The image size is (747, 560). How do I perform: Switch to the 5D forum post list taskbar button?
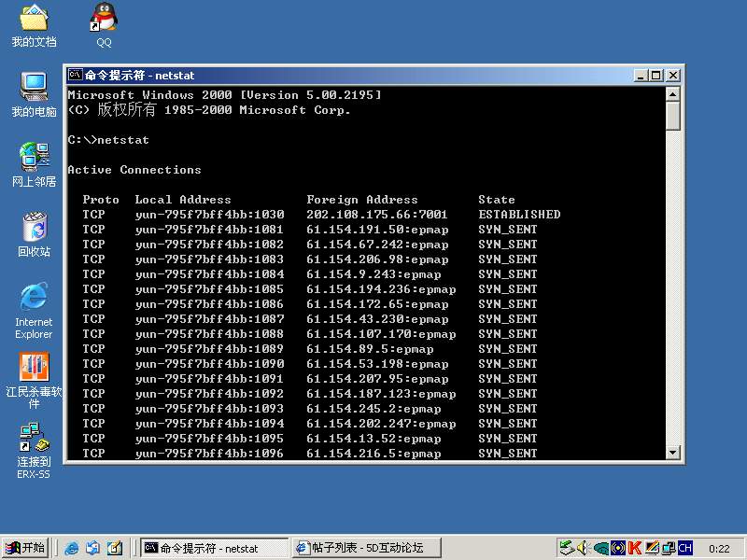[x=366, y=548]
